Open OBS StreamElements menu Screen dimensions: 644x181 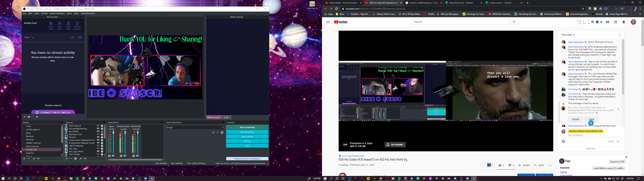click(x=88, y=14)
